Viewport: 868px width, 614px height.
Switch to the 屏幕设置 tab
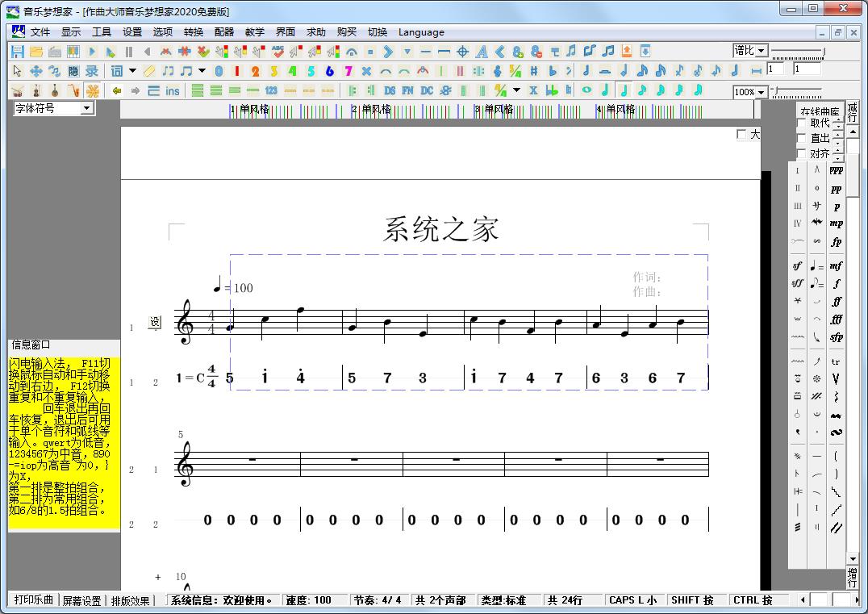[81, 601]
